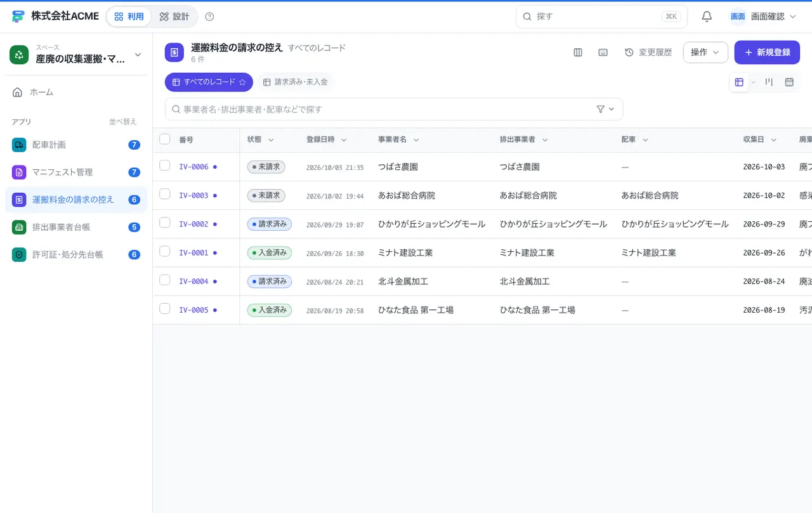Viewport: 812px width, 513px height.
Task: Click the 許可証・処分先台帳 shield icon
Action: click(19, 254)
